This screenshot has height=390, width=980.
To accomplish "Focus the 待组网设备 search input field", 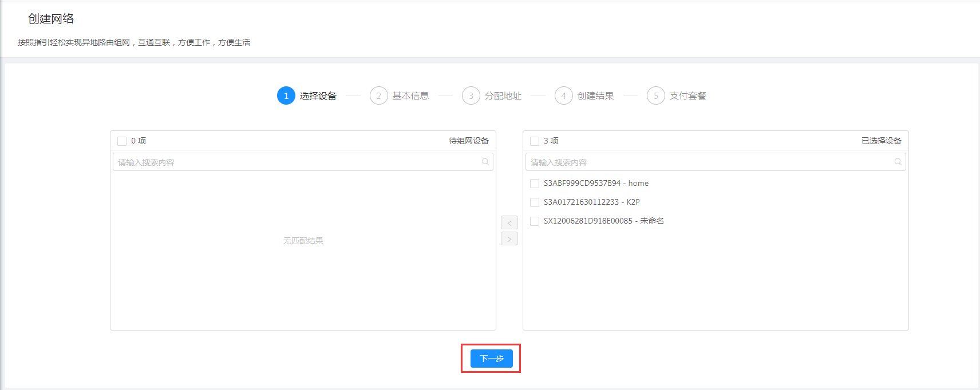I will pyautogui.click(x=303, y=162).
